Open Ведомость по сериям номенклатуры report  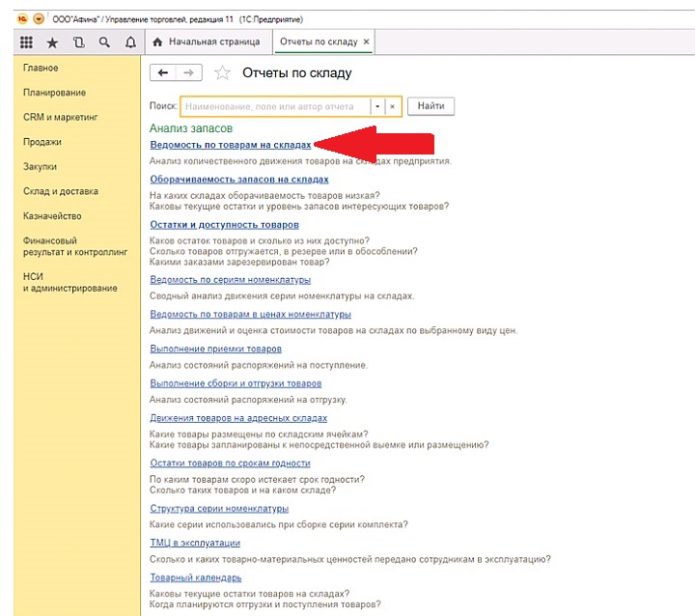click(x=230, y=280)
